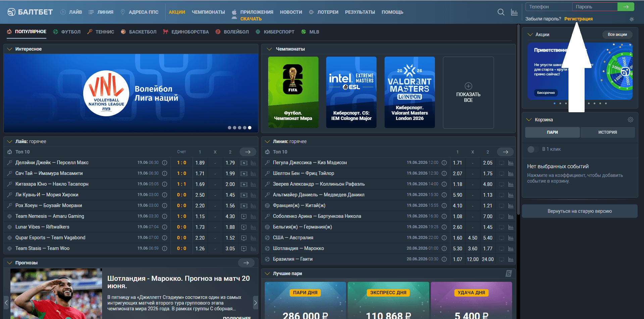Show info for США – Австралия match
This screenshot has width=644, height=319.
(444, 238)
